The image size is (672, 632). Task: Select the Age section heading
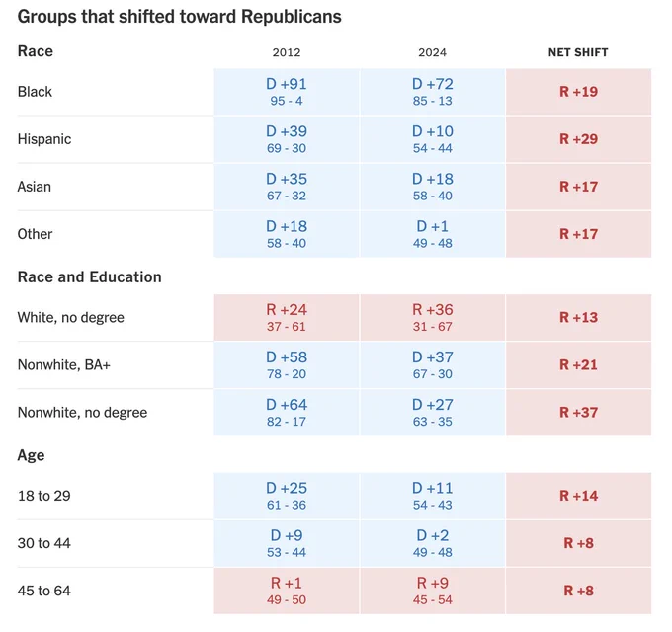coord(32,455)
